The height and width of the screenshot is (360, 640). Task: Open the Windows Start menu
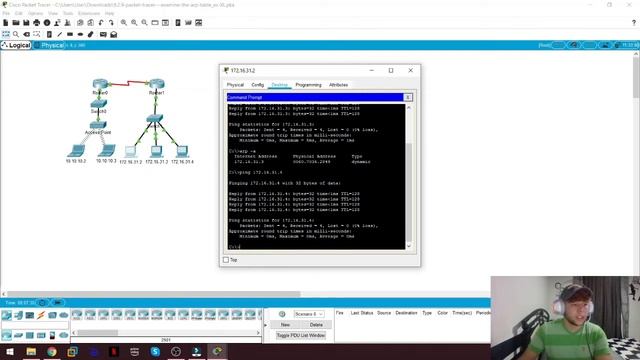(x=9, y=351)
